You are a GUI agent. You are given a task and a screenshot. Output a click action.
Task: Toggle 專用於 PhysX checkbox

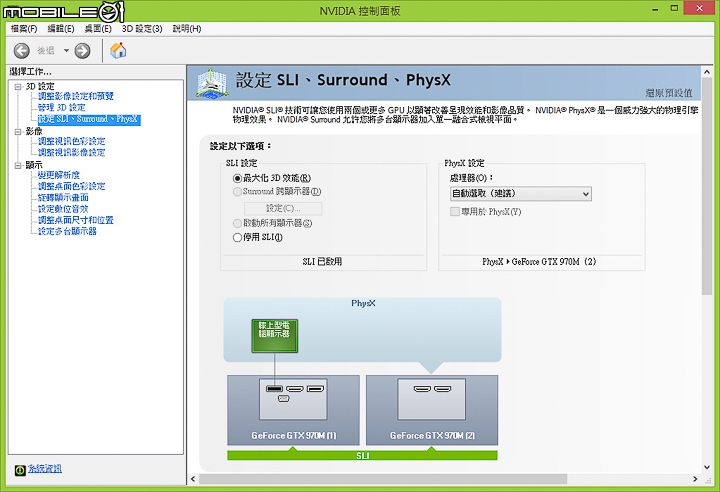point(455,212)
